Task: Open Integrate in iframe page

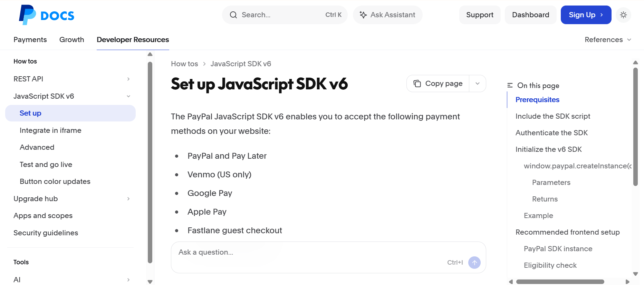Action: click(x=50, y=130)
